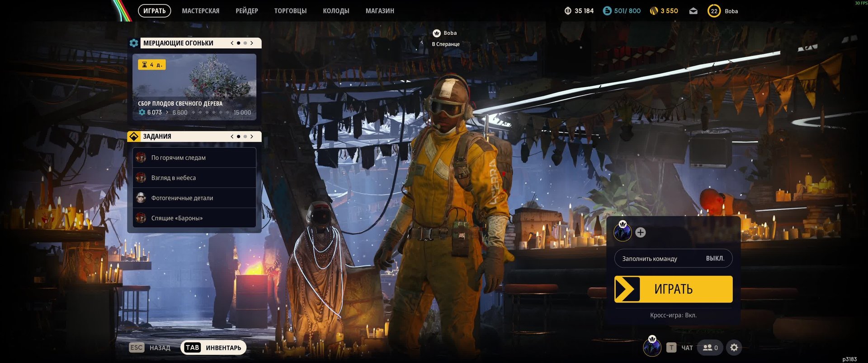Click trader portrait next to По горячим следам
The height and width of the screenshot is (363, 868).
click(x=141, y=158)
